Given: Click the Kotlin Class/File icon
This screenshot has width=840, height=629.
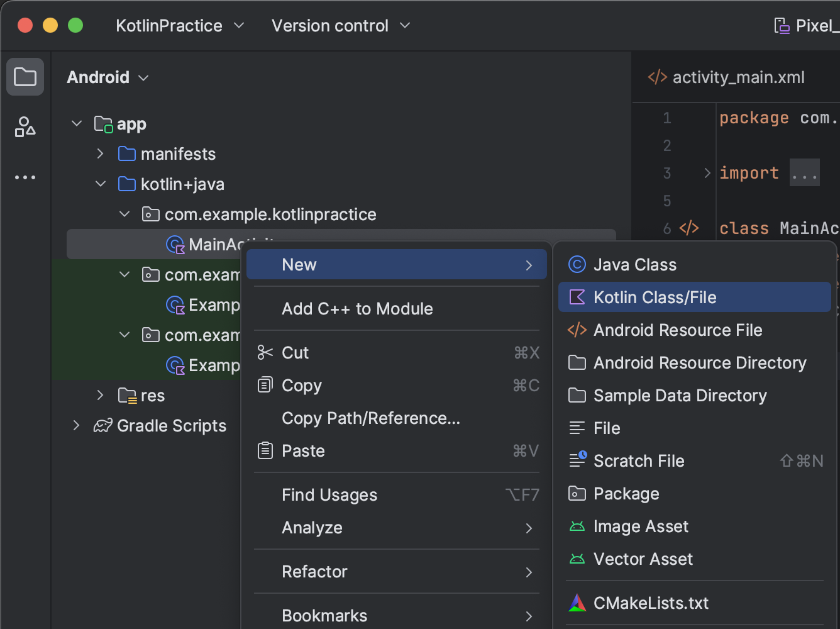Looking at the screenshot, I should pos(577,298).
